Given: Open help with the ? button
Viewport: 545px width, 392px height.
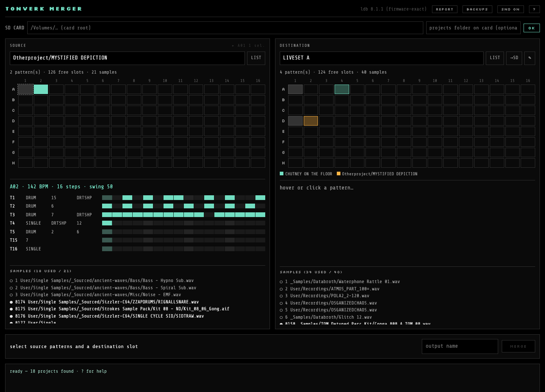Looking at the screenshot, I should pyautogui.click(x=534, y=9).
